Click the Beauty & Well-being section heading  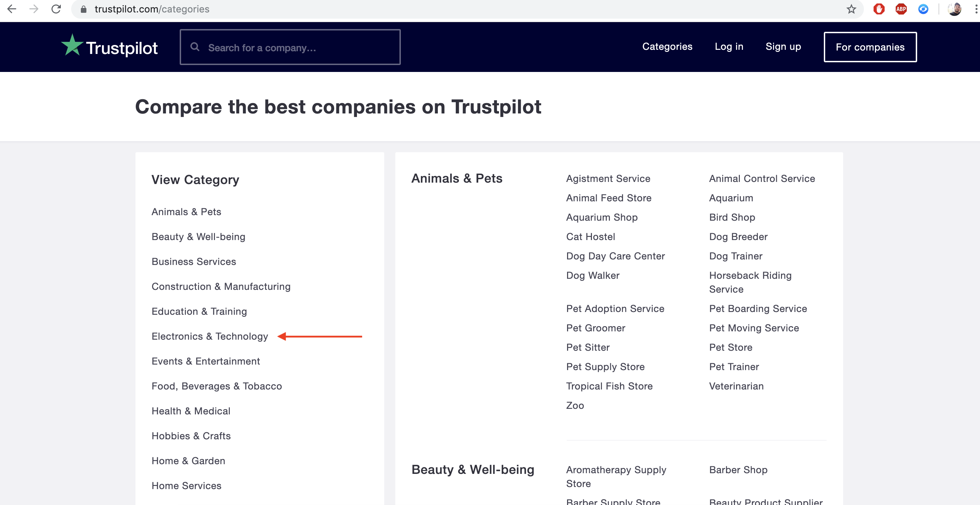472,470
